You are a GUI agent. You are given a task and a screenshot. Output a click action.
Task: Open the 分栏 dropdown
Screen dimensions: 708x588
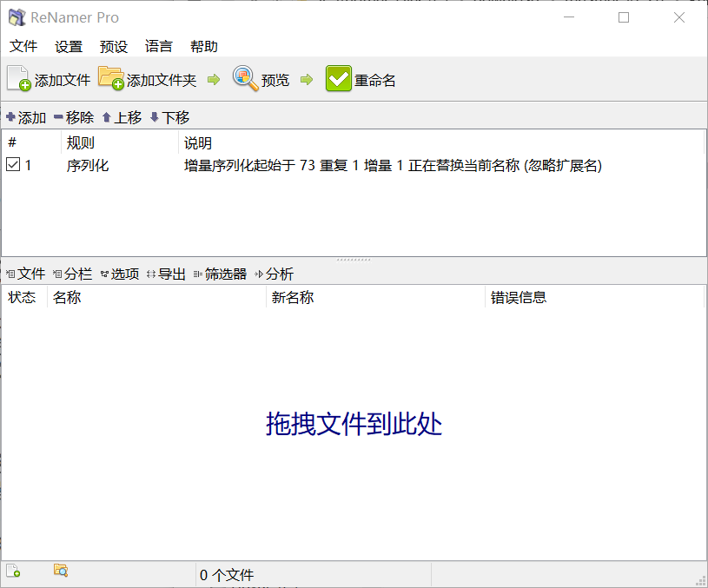click(x=72, y=274)
